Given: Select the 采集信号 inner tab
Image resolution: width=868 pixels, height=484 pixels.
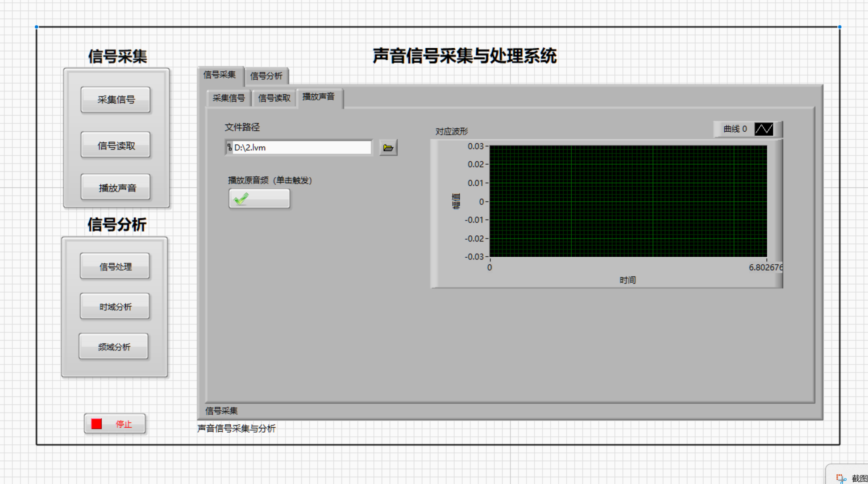Looking at the screenshot, I should (x=228, y=98).
